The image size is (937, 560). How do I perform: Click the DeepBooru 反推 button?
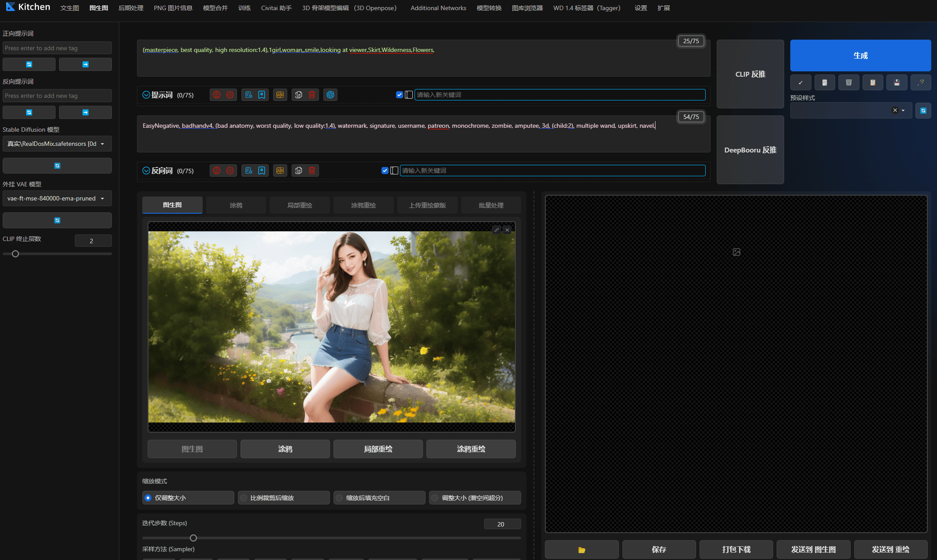(x=750, y=150)
